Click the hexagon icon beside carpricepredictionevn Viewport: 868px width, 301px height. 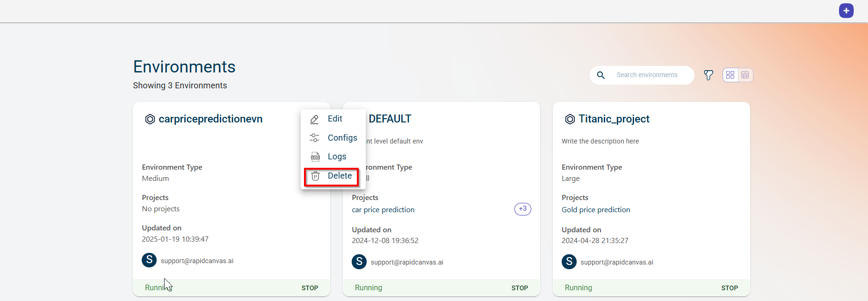point(150,119)
